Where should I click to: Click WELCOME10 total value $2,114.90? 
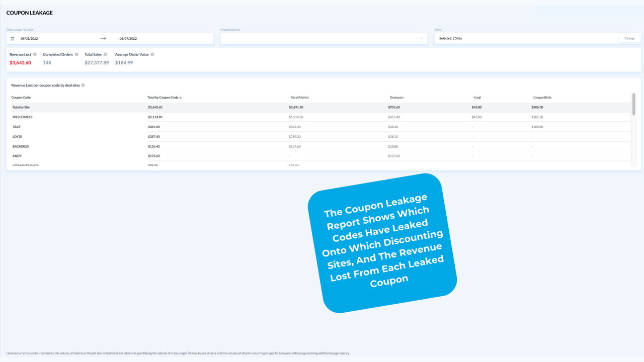click(x=155, y=117)
